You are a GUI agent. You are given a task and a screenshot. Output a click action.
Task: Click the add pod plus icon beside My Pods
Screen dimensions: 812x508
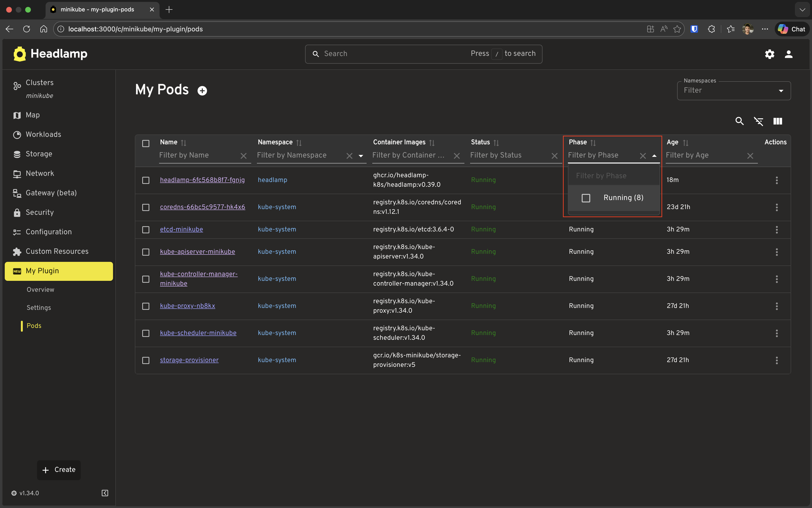202,90
